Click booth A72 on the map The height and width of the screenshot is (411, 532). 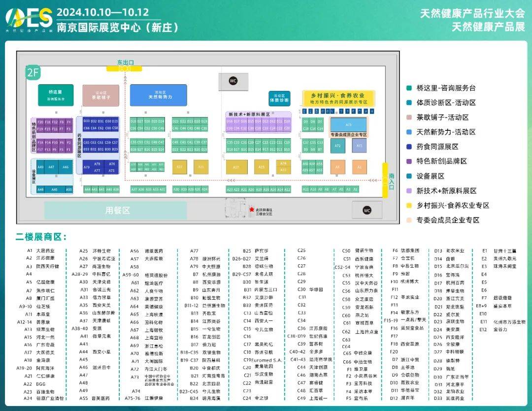(337, 145)
